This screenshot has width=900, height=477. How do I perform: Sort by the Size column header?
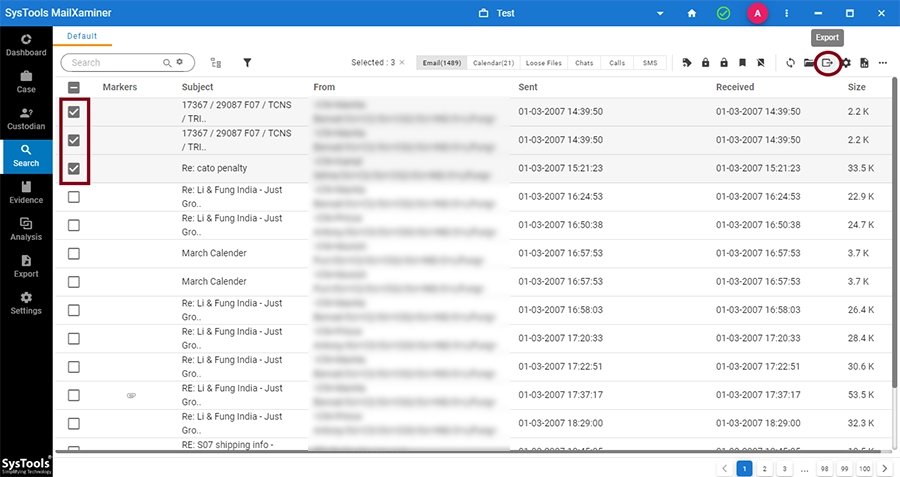[x=856, y=87]
